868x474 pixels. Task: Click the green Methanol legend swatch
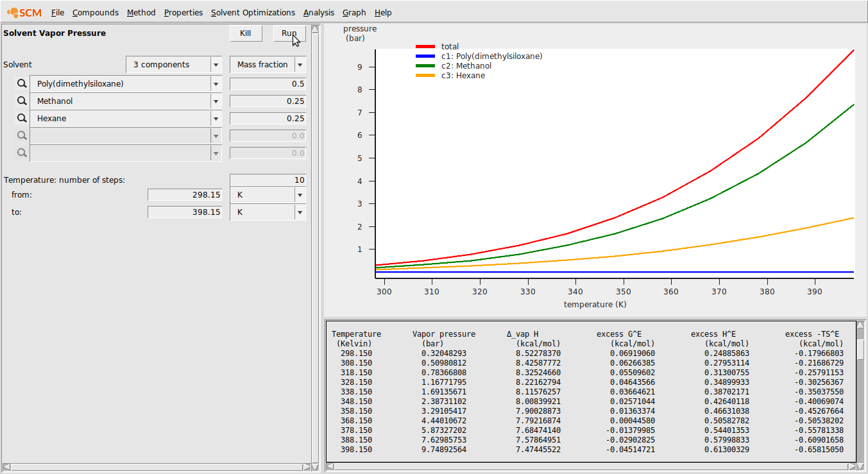(x=425, y=66)
